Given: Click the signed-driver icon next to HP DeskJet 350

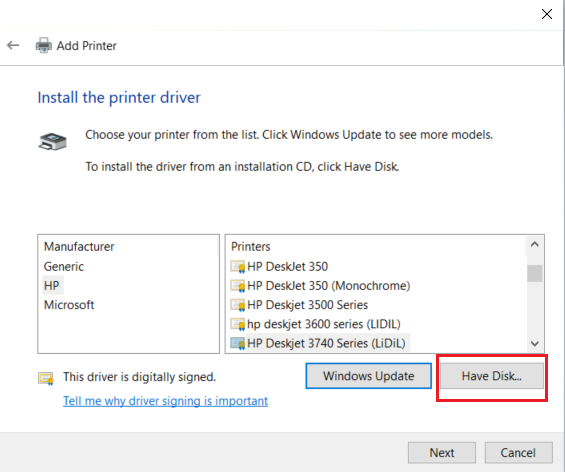Looking at the screenshot, I should [237, 267].
